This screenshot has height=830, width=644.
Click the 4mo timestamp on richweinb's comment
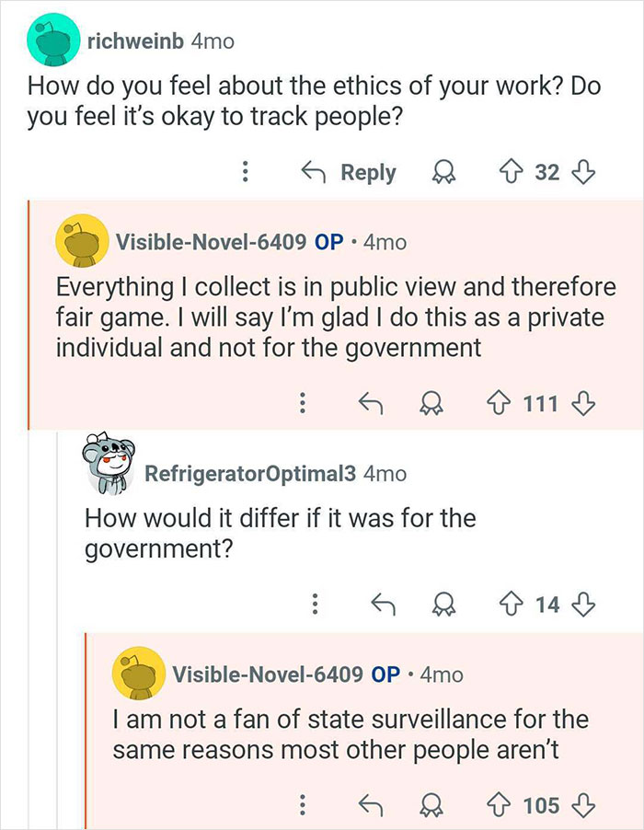pyautogui.click(x=213, y=41)
